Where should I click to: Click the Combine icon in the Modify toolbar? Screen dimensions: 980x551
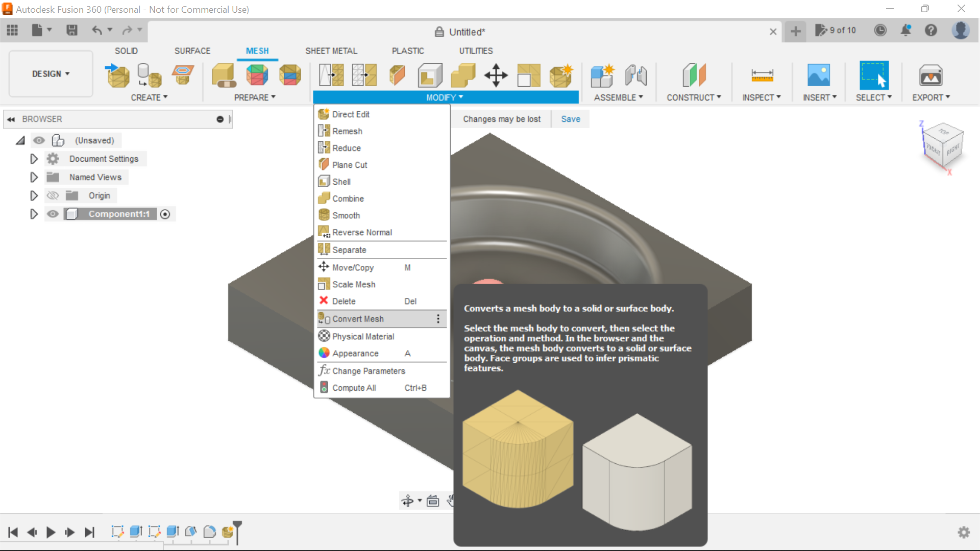click(463, 75)
